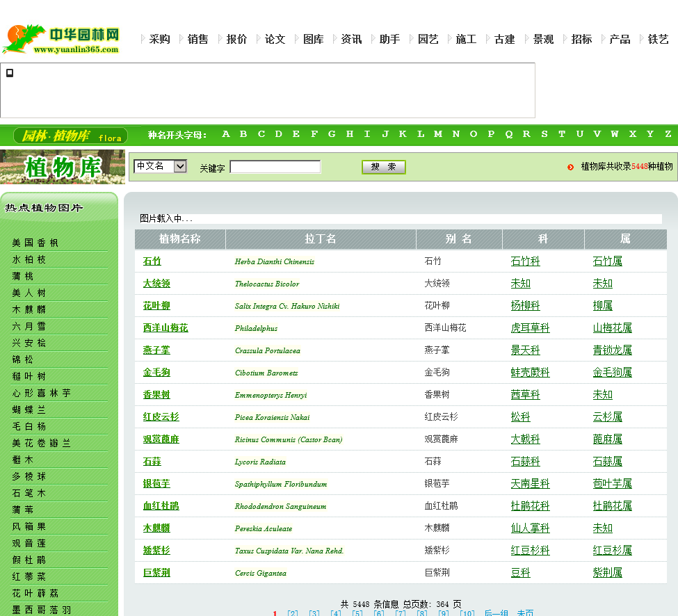Filter plants by letter A
The height and width of the screenshot is (616, 678).
tap(225, 134)
